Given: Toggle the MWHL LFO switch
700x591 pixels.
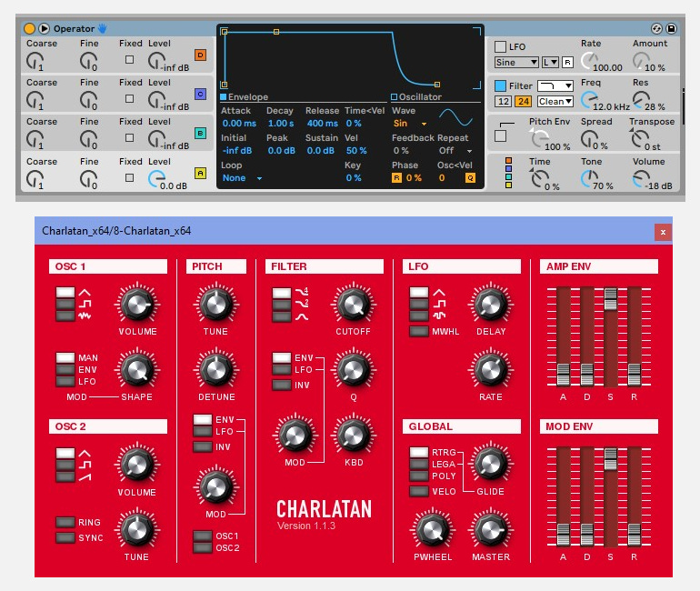Looking at the screenshot, I should [419, 331].
